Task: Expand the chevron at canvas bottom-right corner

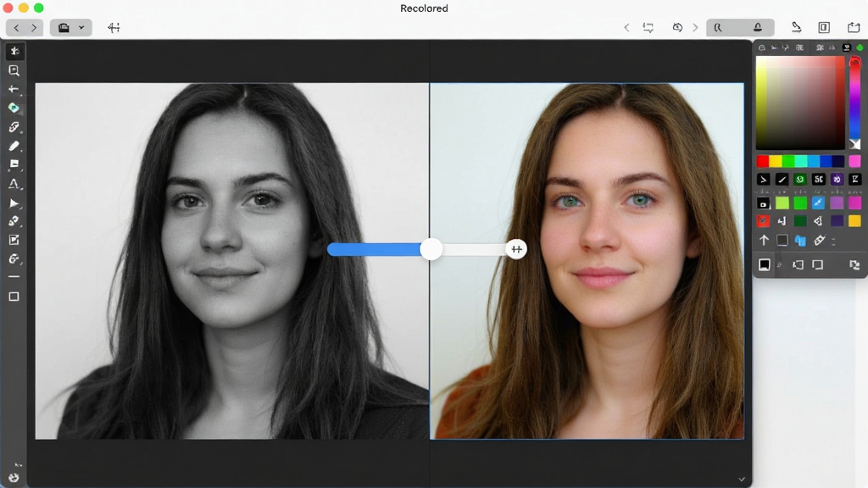Action: (x=742, y=480)
